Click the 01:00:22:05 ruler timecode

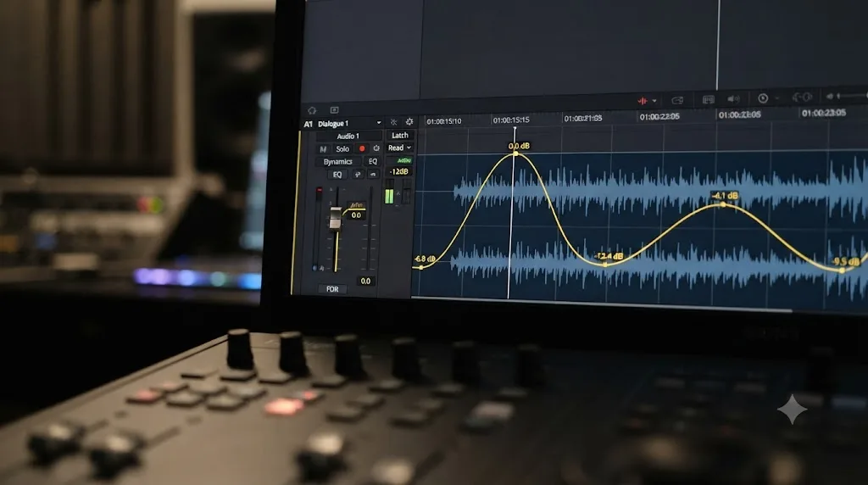[659, 117]
